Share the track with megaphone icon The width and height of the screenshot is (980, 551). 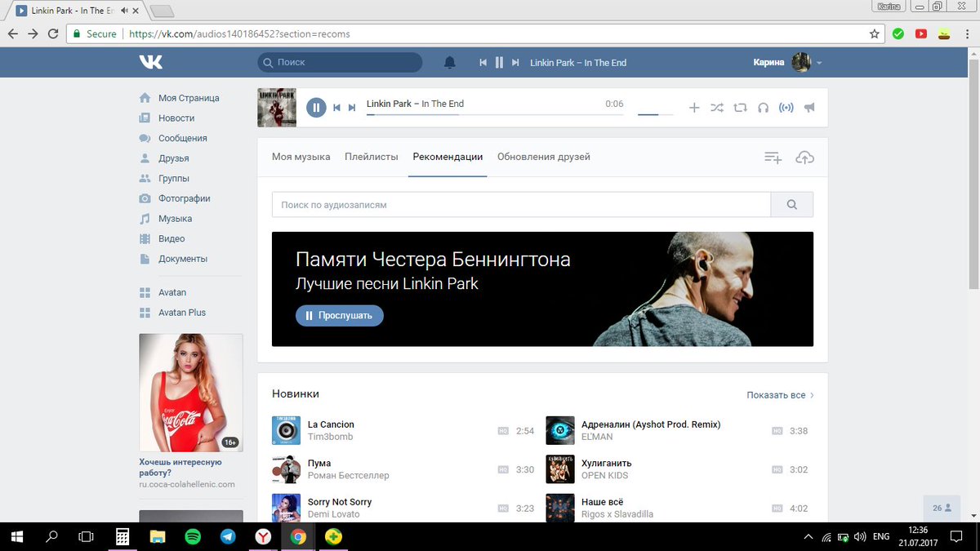809,107
